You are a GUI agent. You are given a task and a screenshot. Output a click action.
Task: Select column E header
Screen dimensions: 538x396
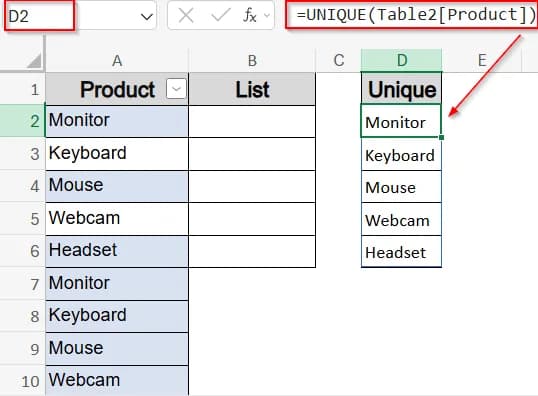pyautogui.click(x=482, y=61)
